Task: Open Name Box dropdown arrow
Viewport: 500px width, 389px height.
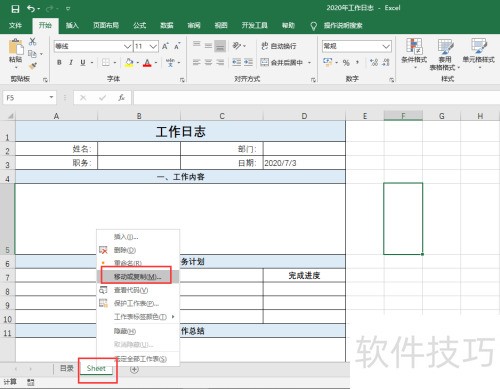Action: 51,97
